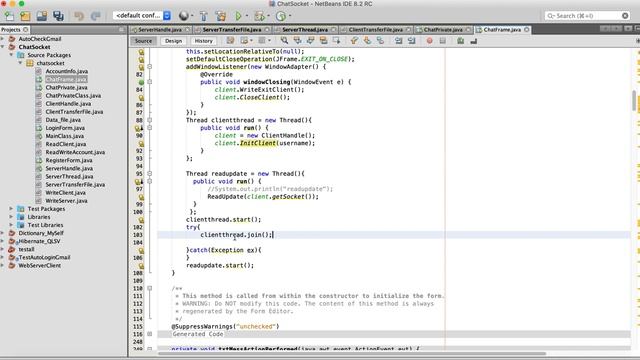The height and width of the screenshot is (360, 640).
Task: Click the editor horizontal scrollbar
Action: click(352, 353)
